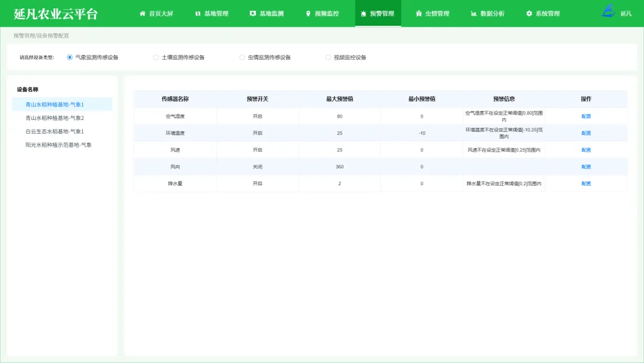Click the 降水量 sensor name cell
Screen dimensions: 644x363
(175, 184)
